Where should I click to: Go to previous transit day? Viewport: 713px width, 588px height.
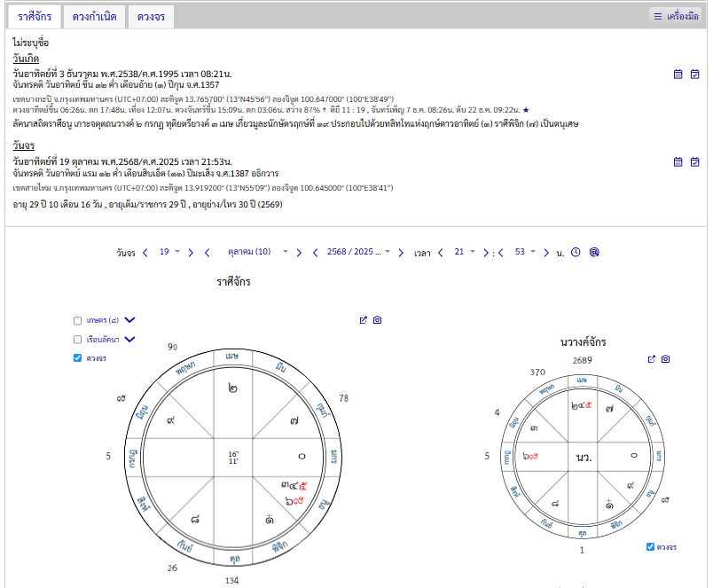coord(145,253)
